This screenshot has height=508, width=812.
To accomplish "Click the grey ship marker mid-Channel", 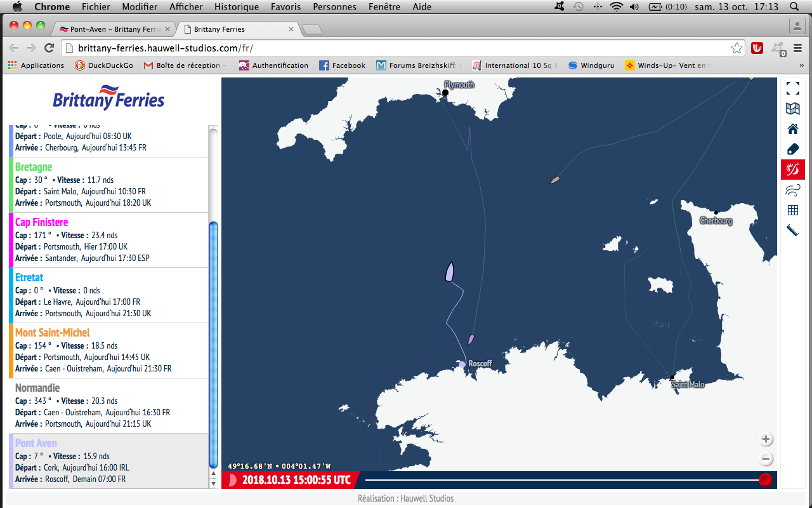I will 555,180.
